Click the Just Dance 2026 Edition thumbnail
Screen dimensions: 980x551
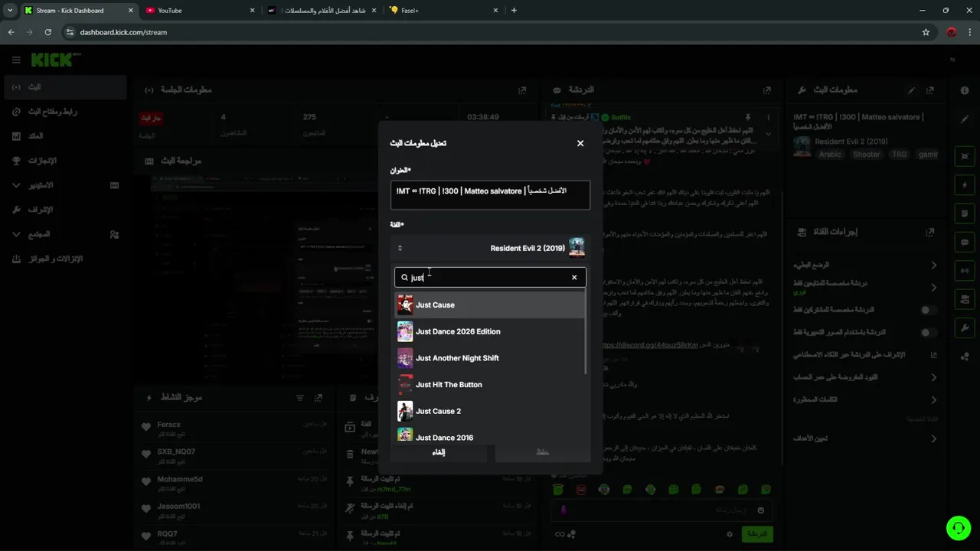[405, 331]
